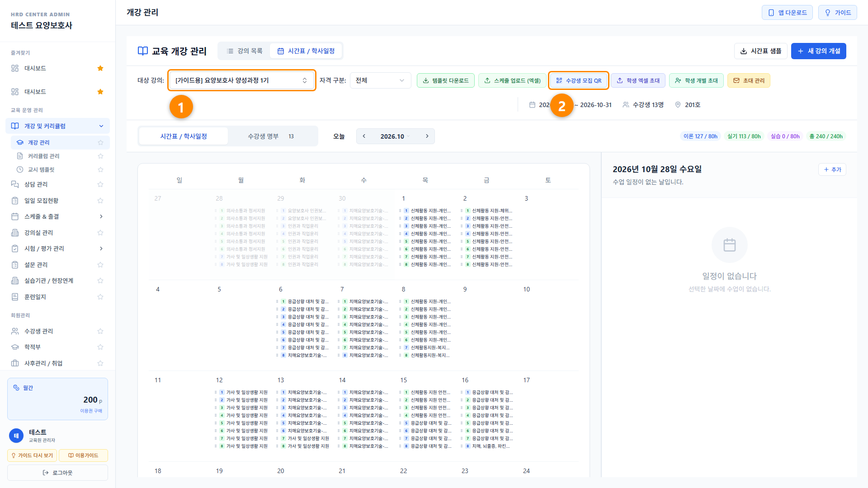
Task: Click the 앱 다운로드 button
Action: [x=787, y=13]
